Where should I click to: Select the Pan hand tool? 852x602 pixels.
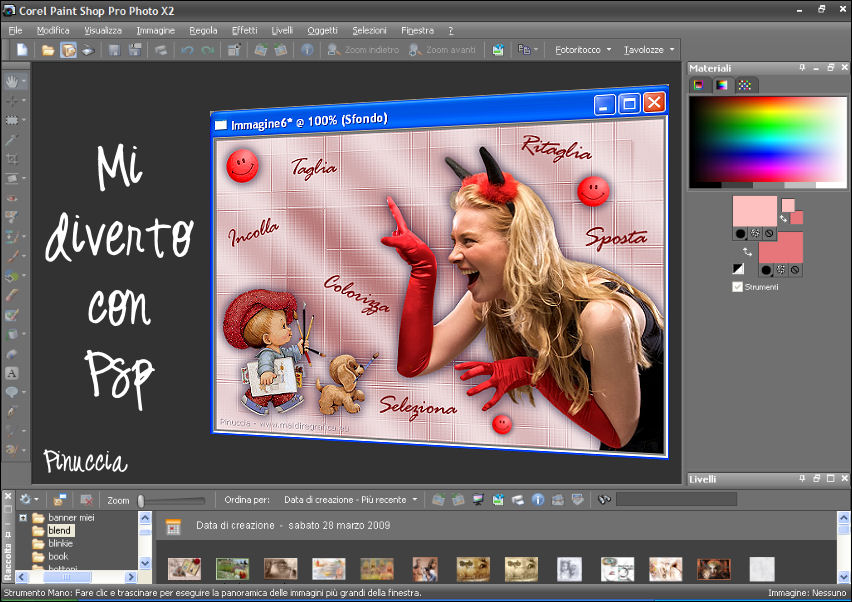point(13,81)
